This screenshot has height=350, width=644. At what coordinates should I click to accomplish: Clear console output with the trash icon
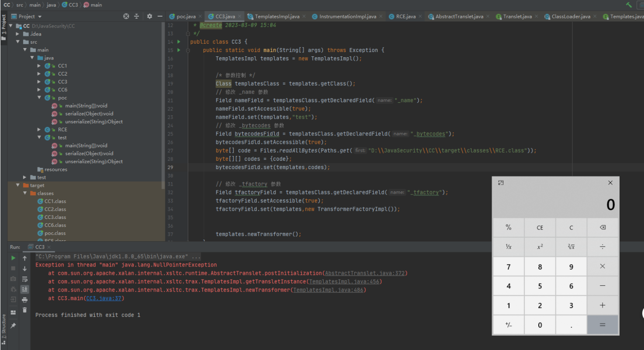[25, 310]
